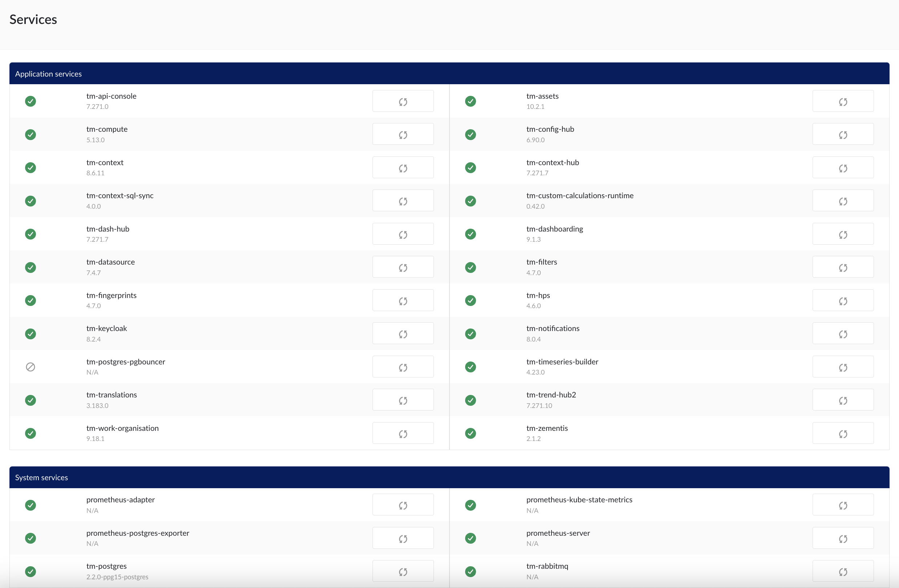Click the tm-work-organisation service name
899x588 pixels.
point(122,428)
